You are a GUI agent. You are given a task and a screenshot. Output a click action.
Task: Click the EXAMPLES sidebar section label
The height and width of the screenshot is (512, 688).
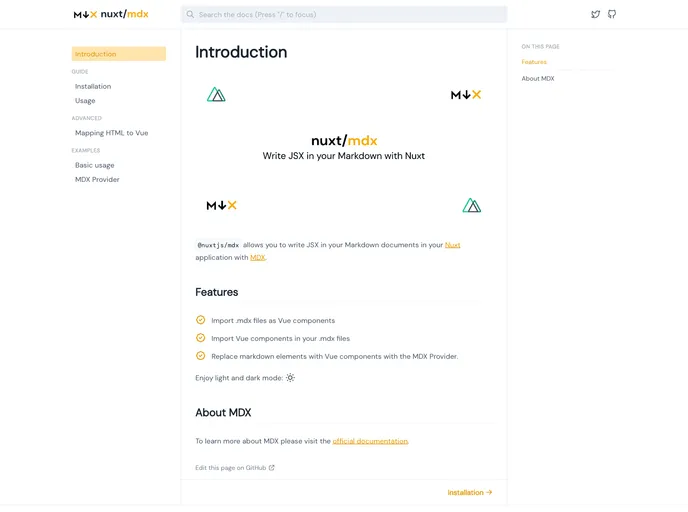click(86, 150)
